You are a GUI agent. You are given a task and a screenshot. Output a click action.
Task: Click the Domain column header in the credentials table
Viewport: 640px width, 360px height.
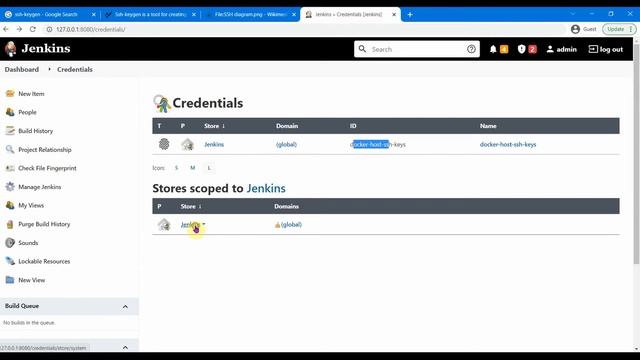click(x=287, y=126)
